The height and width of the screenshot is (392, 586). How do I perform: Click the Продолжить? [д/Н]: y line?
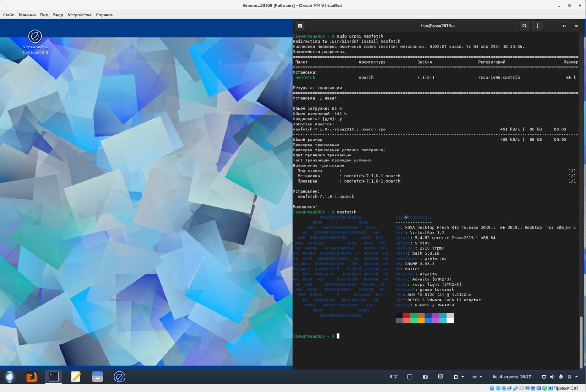pyautogui.click(x=317, y=119)
